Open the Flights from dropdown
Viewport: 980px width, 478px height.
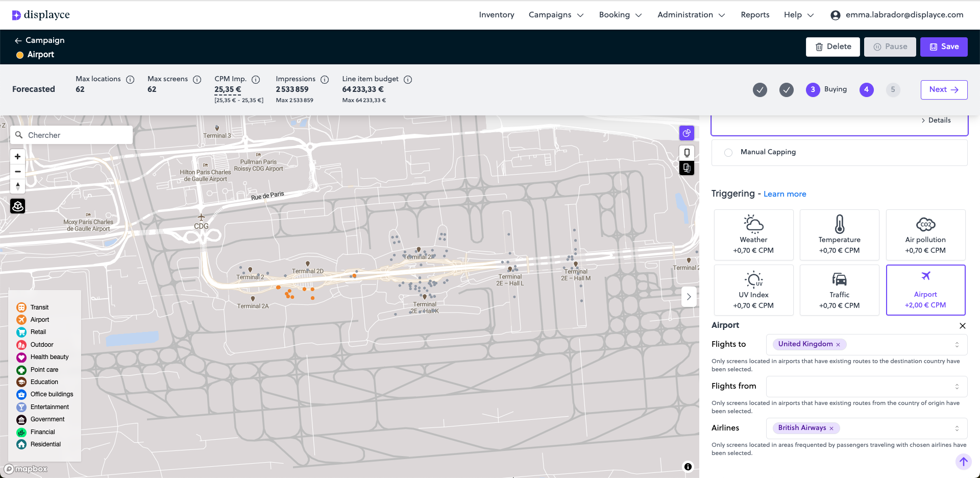pos(866,387)
